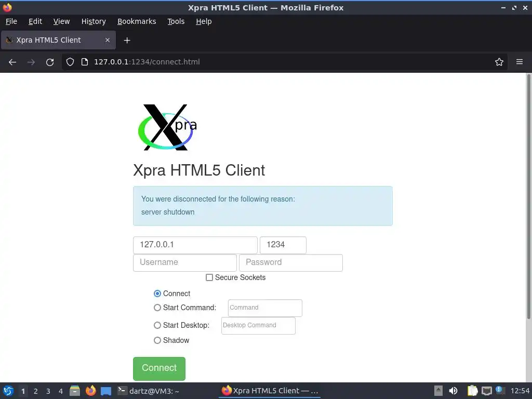
Task: Launch Firefox from the taskbar quick launcher
Action: click(90, 391)
